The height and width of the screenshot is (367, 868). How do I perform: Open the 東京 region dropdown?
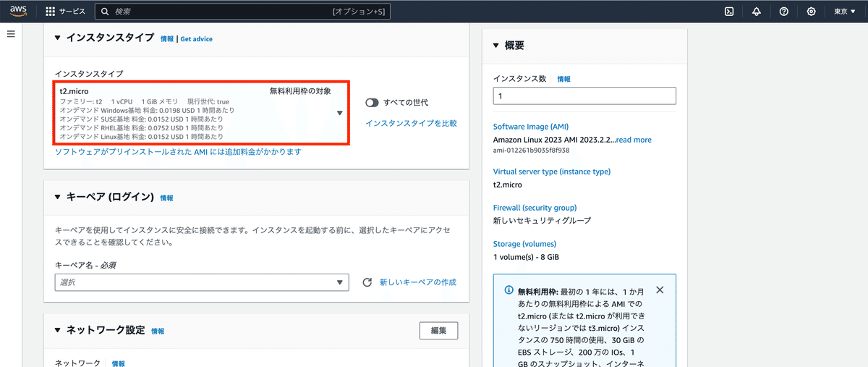pos(846,12)
